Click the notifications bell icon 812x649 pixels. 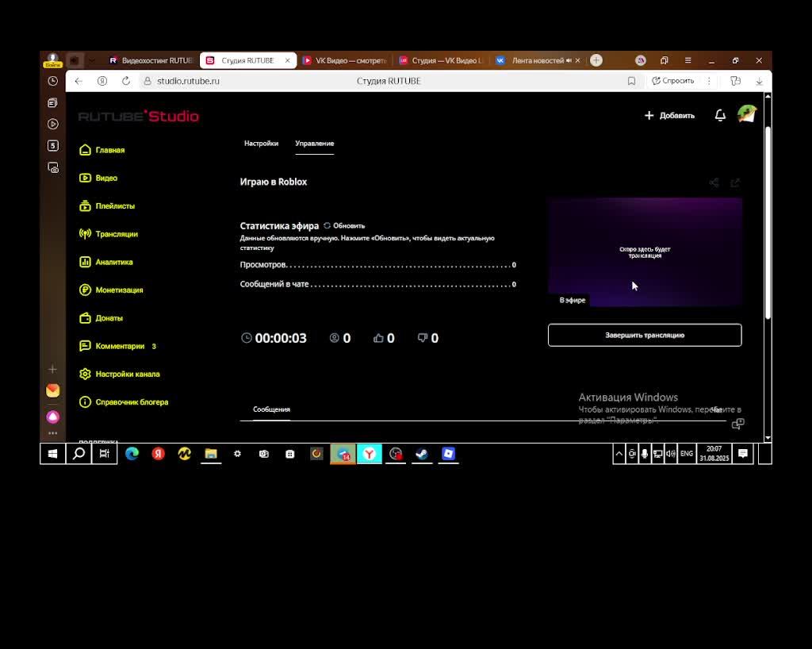pos(720,116)
